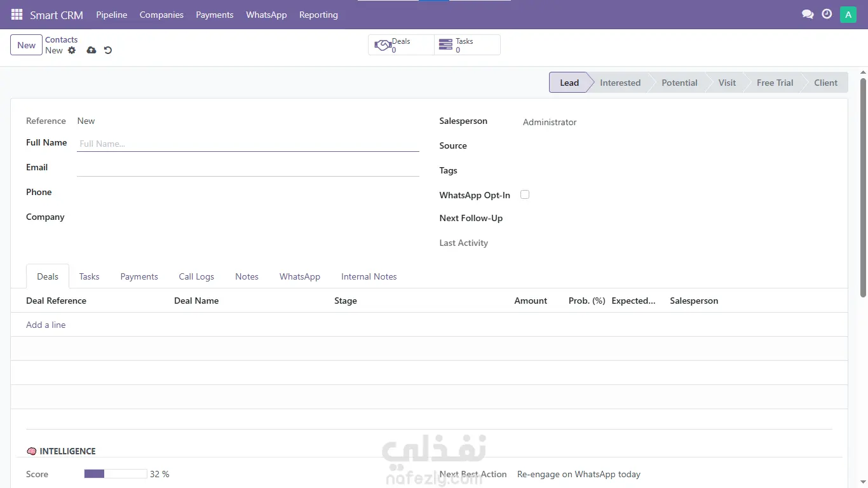Switch to the Deals tab
The height and width of the screenshot is (488, 868).
[48, 276]
